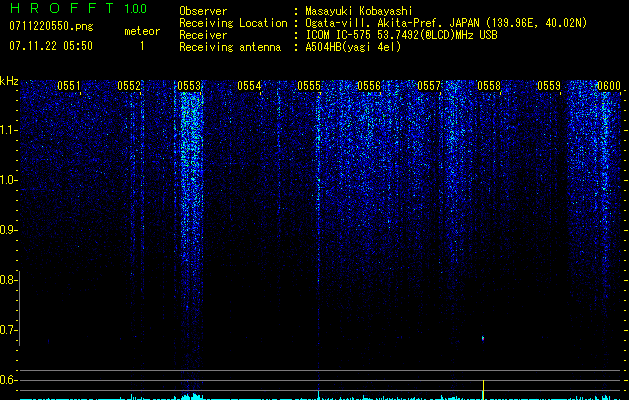Click the 0551 time marker

click(69, 86)
